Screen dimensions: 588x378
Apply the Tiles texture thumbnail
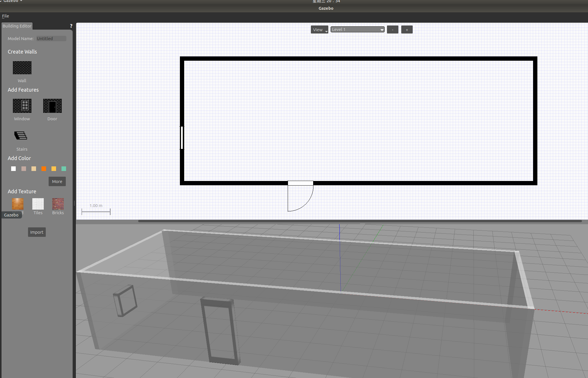coord(38,204)
